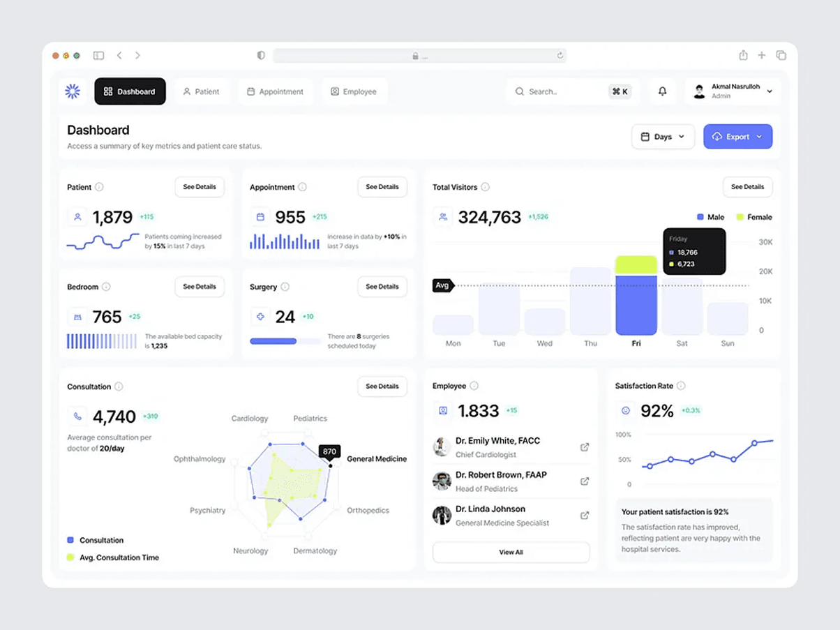Open See Details on Total Visitors card
Image resolution: width=840 pixels, height=630 pixels.
pos(747,186)
